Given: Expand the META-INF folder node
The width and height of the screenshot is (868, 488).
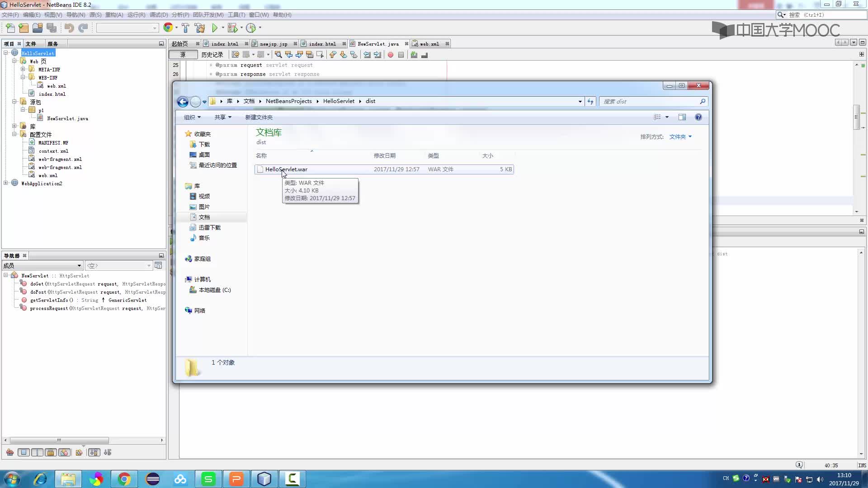Looking at the screenshot, I should click(23, 69).
